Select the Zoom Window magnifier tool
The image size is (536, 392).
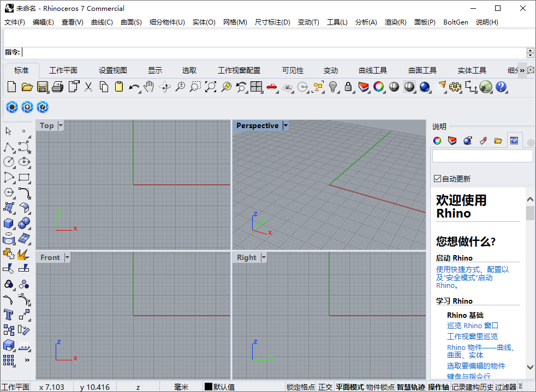(x=195, y=87)
